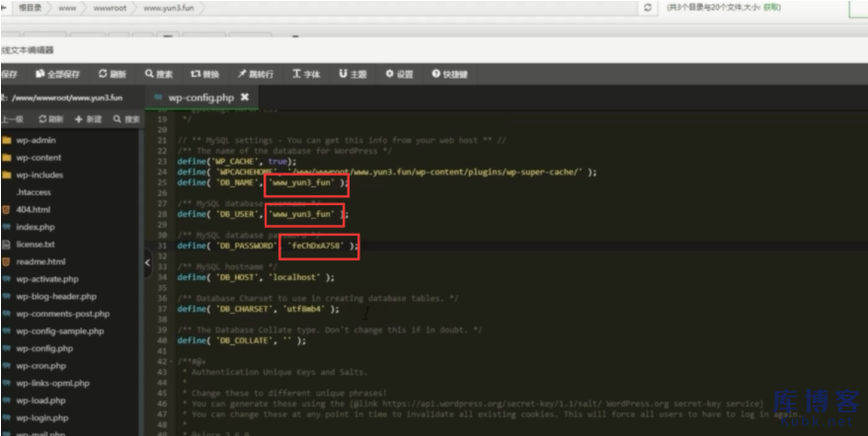Click the 刷新 refresh button in editor toolbar
This screenshot has height=436, width=868.
(113, 74)
